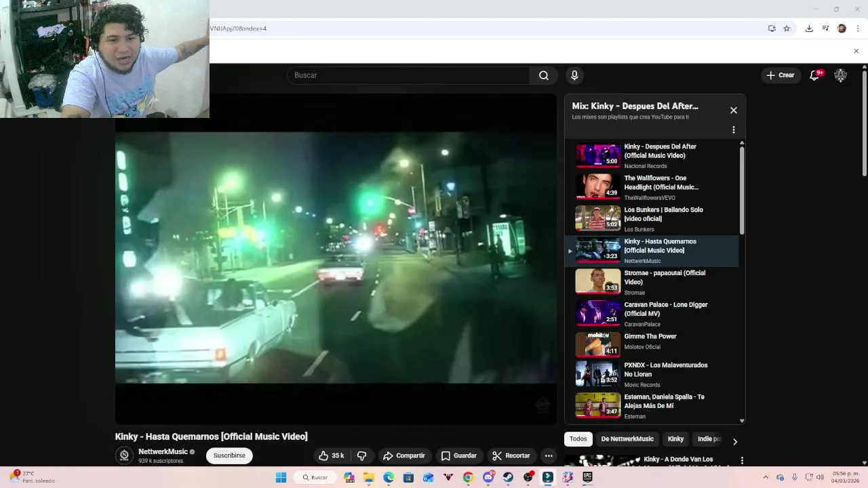Click the page vertical scrollbar thumb
This screenshot has height=488, width=868.
coord(865,123)
